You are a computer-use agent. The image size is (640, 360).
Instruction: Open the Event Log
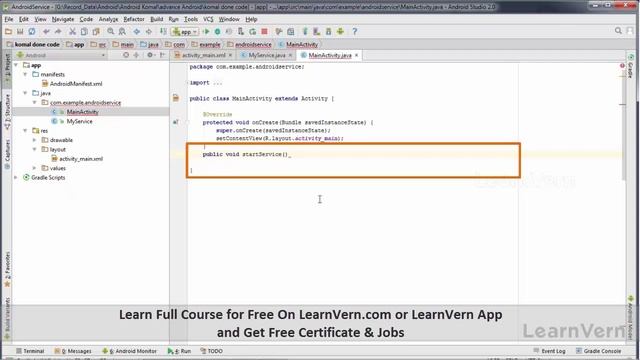[x=549, y=351]
